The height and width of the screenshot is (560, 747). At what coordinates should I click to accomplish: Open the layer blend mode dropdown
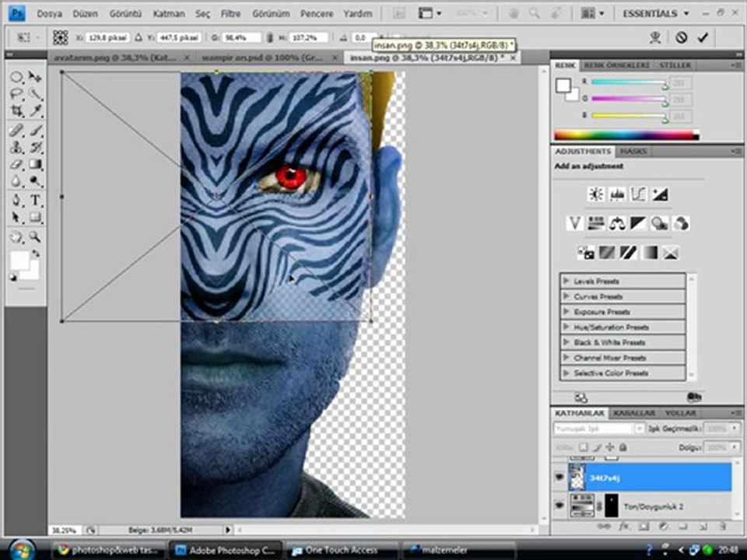[599, 429]
